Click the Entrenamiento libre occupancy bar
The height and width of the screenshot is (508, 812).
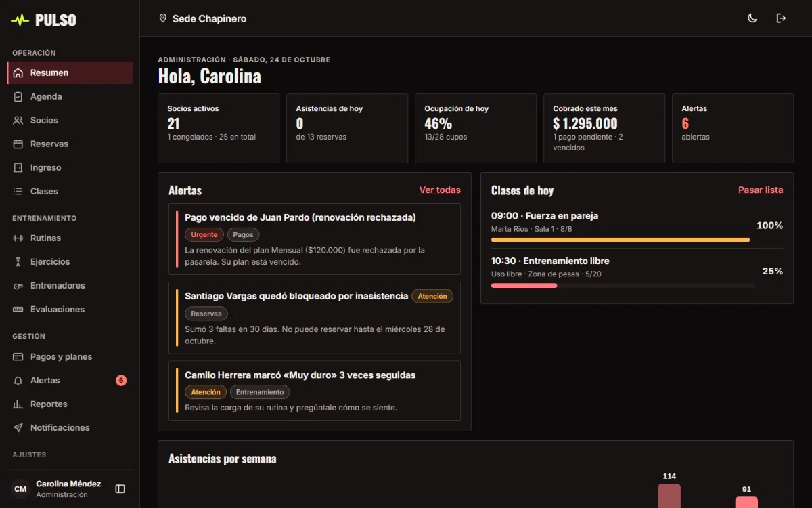(x=623, y=286)
